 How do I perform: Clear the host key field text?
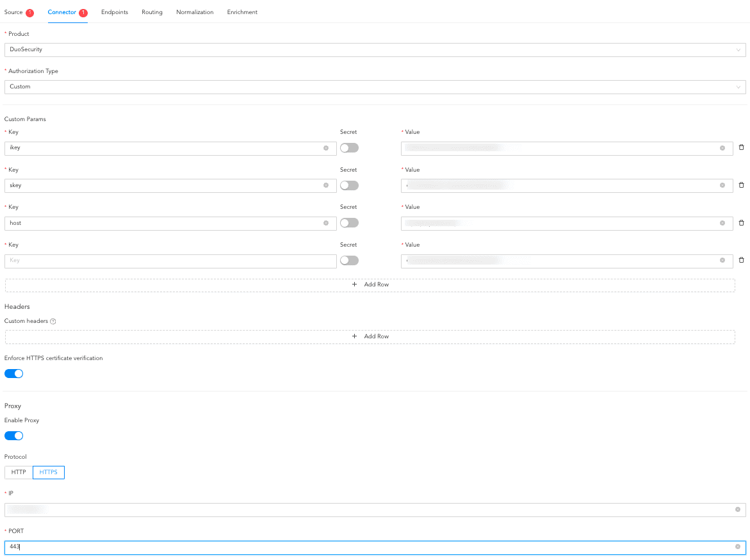coord(325,223)
